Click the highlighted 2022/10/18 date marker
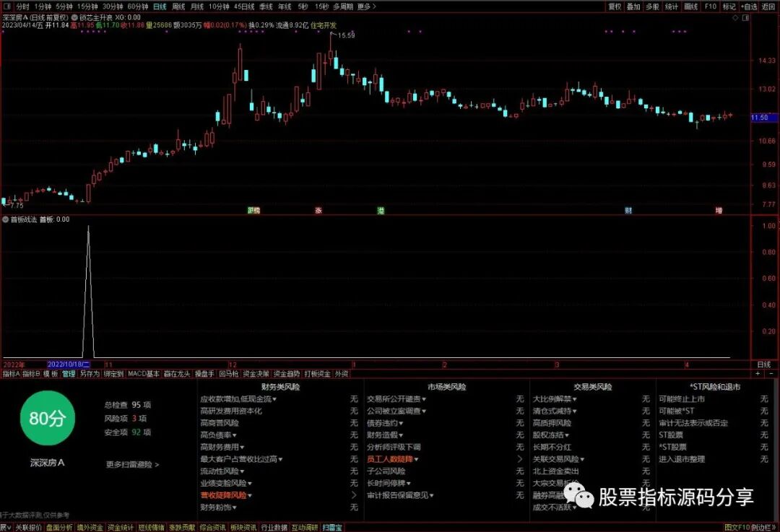The width and height of the screenshot is (780, 532). coord(69,365)
